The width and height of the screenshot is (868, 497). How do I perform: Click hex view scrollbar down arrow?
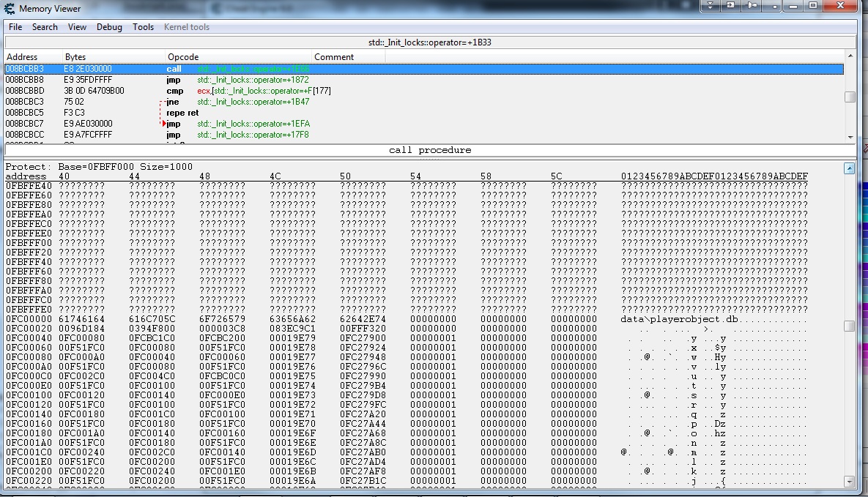coord(849,482)
